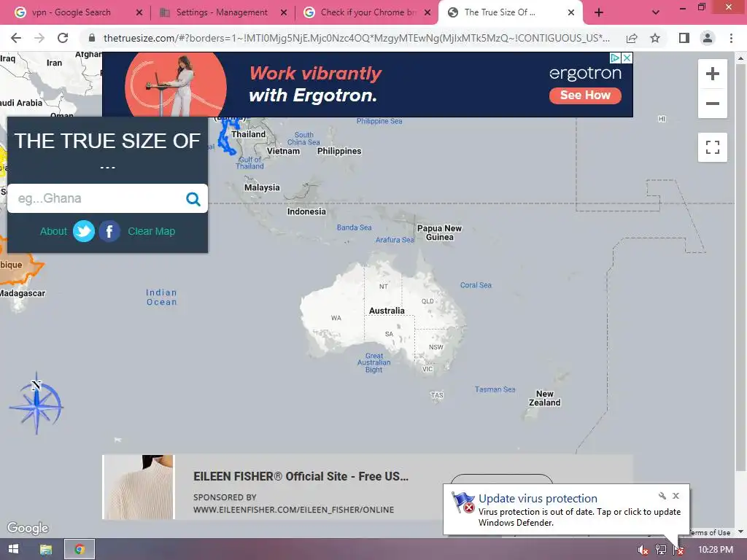Share via the Facebook icon
Viewport: 747px width, 560px height.
coord(109,231)
